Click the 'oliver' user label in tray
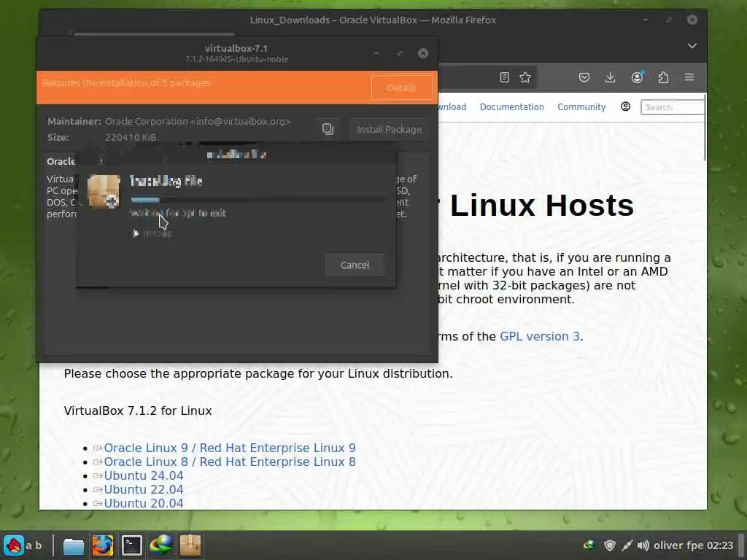Image resolution: width=747 pixels, height=560 pixels. coord(670,545)
